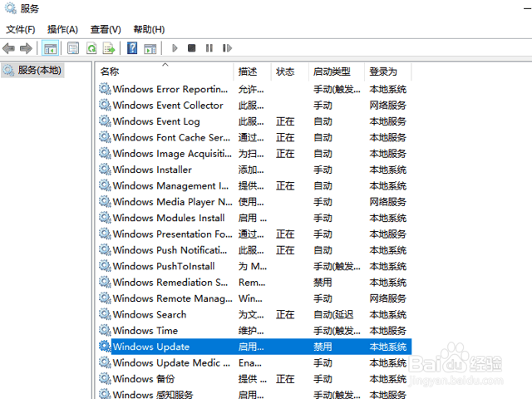Sort by the 描述 column header
The image size is (532, 399).
[248, 71]
